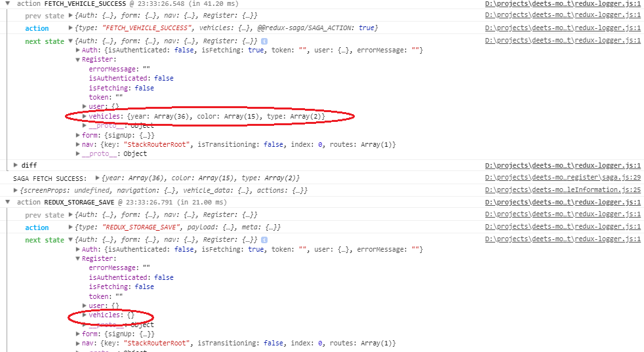Click the "REDUX_STORAGE_SAVE" red type string
Viewport: 644px width, 352px height.
(x=141, y=227)
